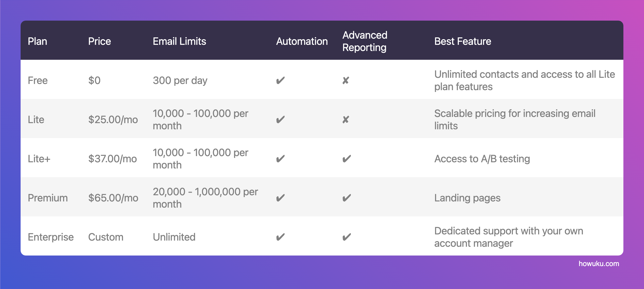Click the Enterprise plan name
Viewport: 644px width, 289px height.
pos(51,237)
